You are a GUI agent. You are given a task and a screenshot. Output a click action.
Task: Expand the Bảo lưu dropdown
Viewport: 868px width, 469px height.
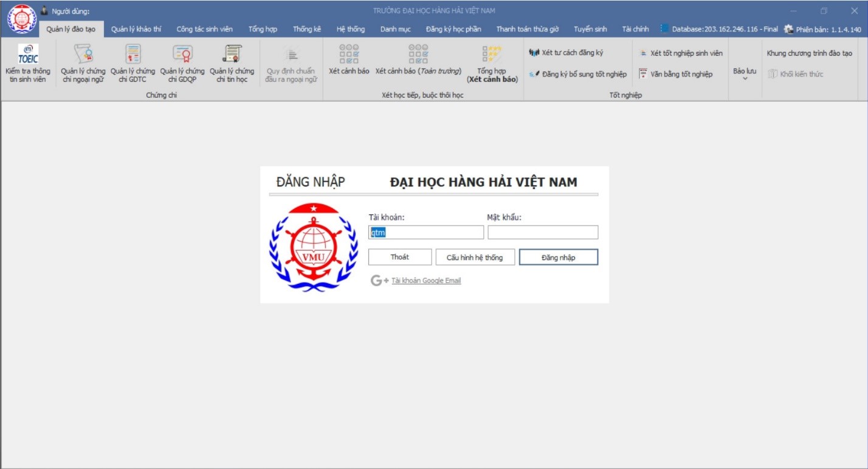pos(745,74)
